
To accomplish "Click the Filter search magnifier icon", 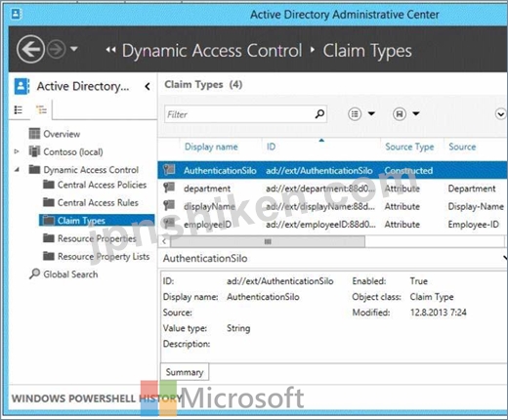I will (319, 114).
